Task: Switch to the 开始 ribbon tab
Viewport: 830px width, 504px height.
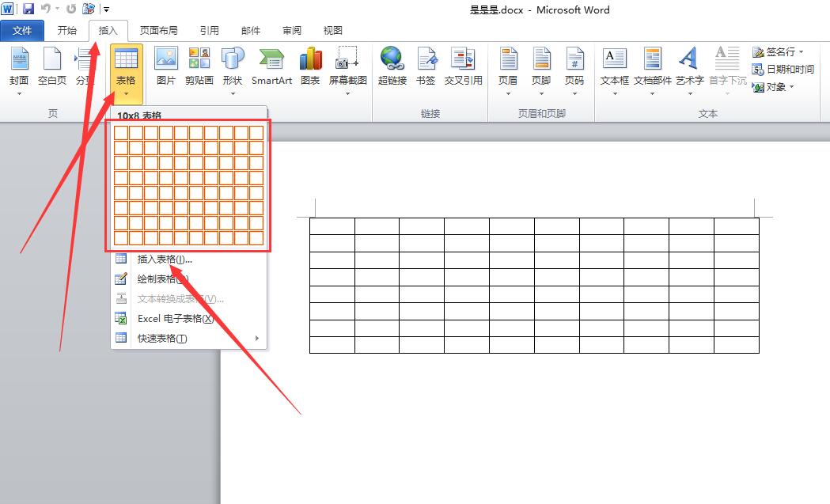Action: [x=66, y=31]
